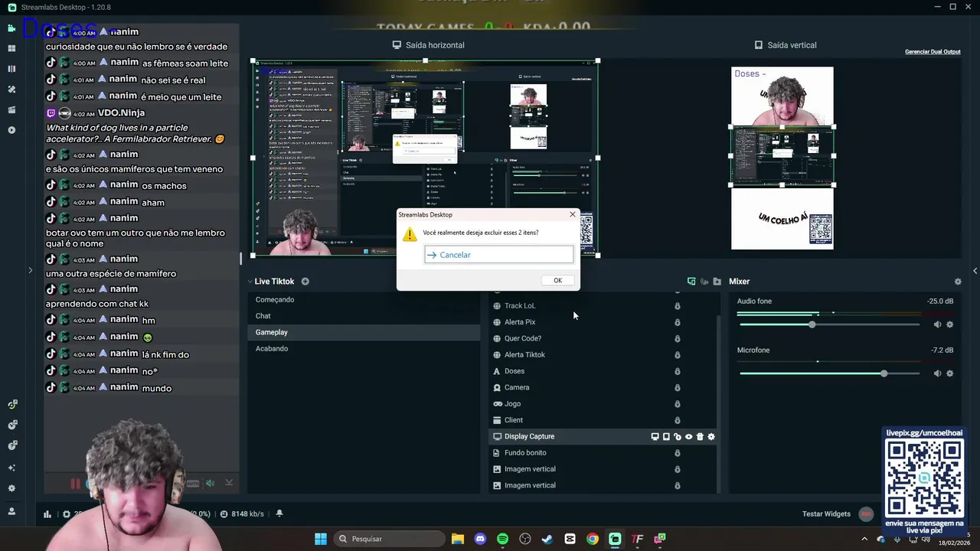Toggle Display Capture vertical output icon
The height and width of the screenshot is (551, 980).
pos(666,436)
